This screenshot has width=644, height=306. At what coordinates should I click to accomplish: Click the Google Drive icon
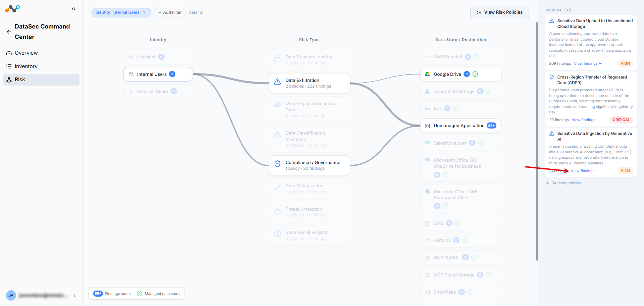427,74
